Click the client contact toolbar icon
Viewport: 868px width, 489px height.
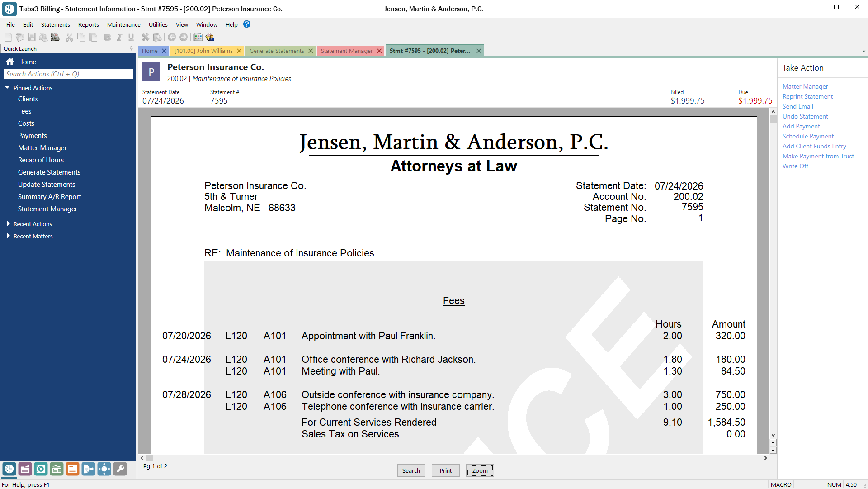click(210, 37)
